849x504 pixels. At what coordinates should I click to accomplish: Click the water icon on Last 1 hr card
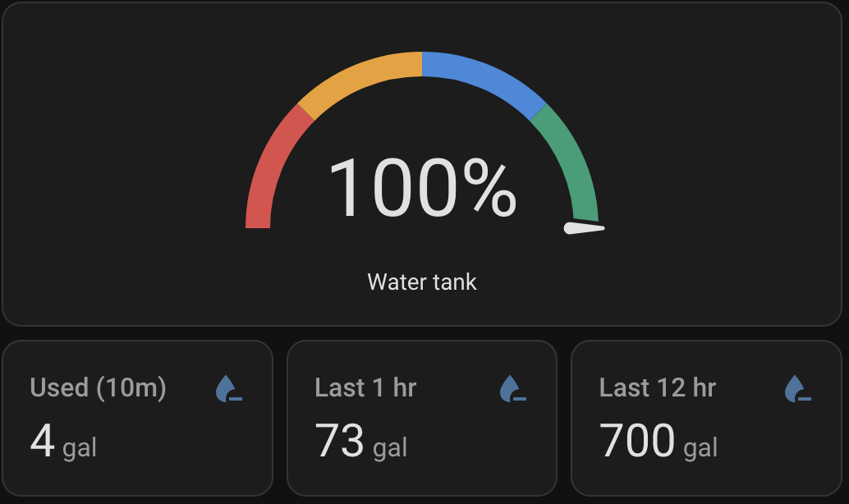tap(512, 388)
